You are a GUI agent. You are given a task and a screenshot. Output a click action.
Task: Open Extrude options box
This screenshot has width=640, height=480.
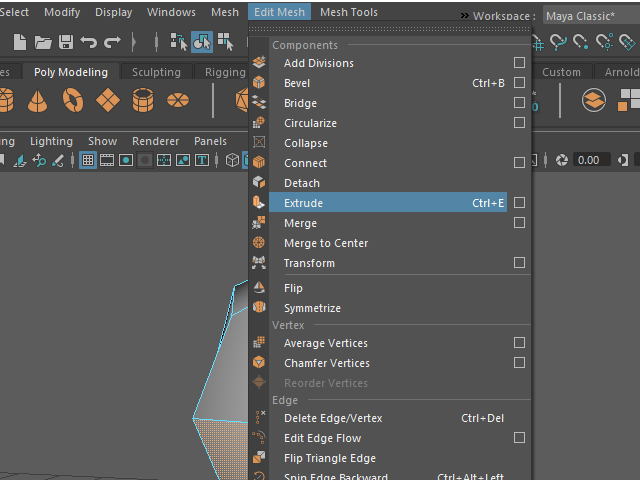(519, 203)
